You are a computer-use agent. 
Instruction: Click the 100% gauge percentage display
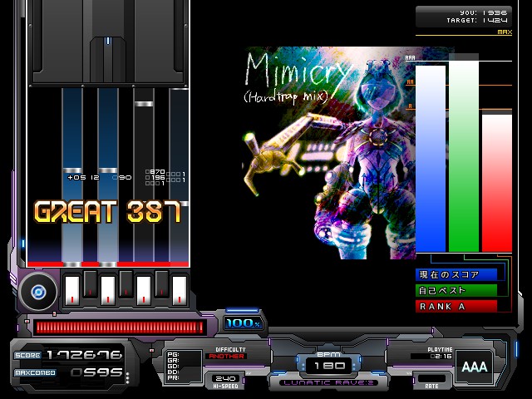pos(244,323)
